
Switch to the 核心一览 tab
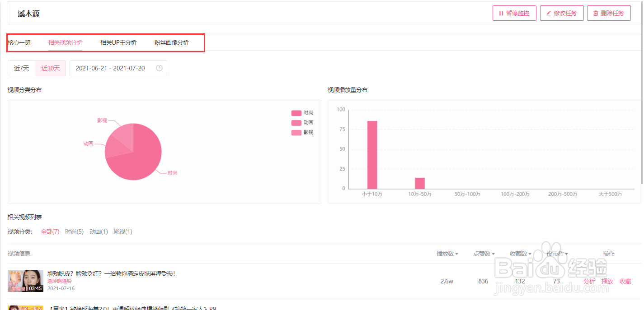19,42
